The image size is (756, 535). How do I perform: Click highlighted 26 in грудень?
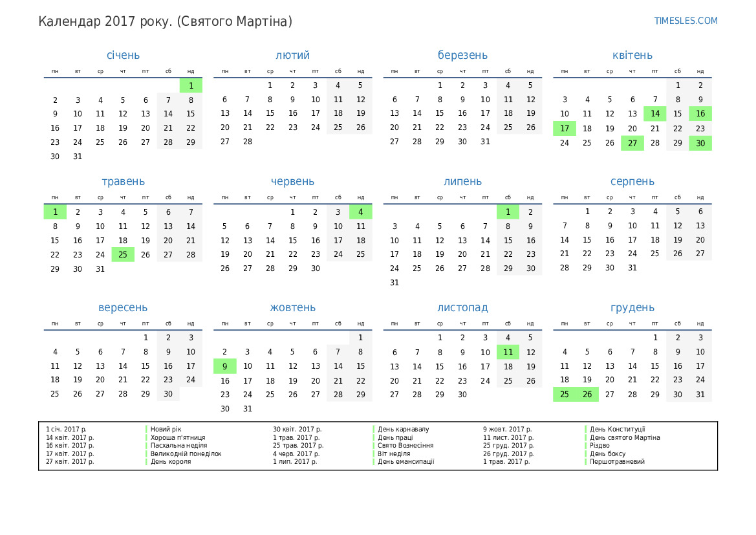point(587,395)
